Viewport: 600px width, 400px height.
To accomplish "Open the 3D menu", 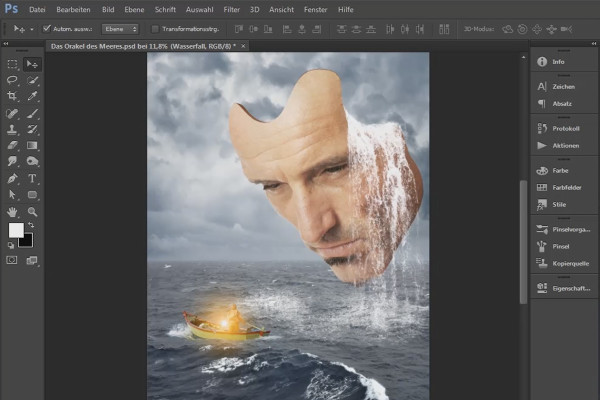I will coord(254,10).
